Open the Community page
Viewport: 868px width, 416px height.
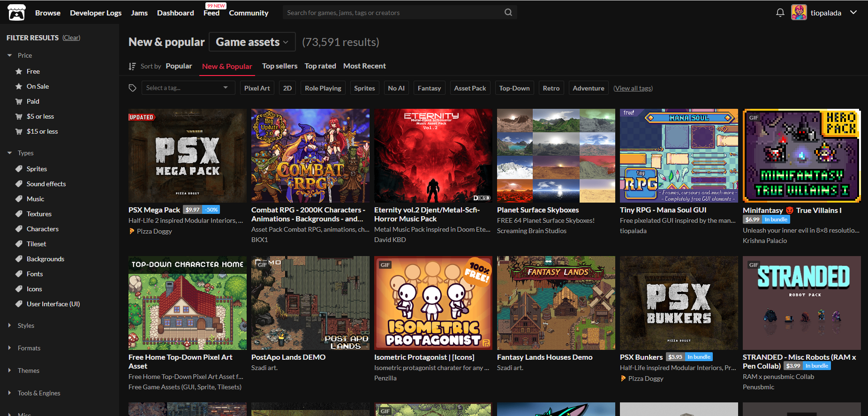249,13
